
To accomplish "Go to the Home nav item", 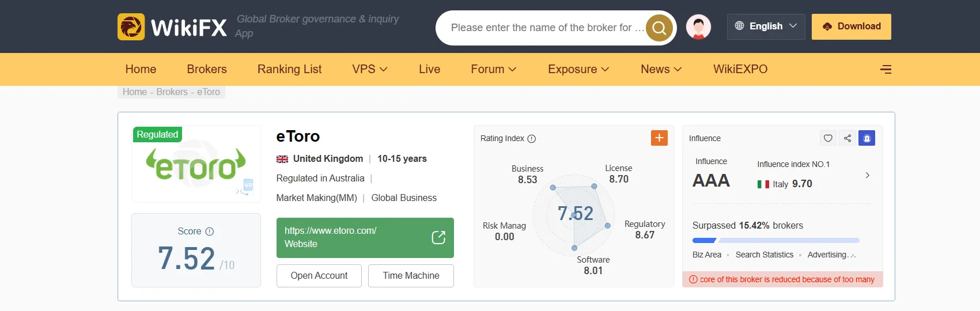I will (x=141, y=69).
